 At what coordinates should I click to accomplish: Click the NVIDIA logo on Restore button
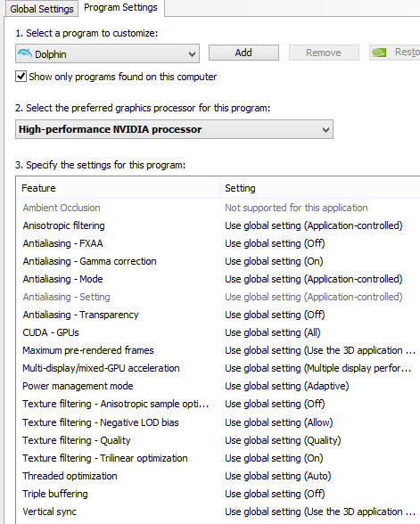point(379,53)
